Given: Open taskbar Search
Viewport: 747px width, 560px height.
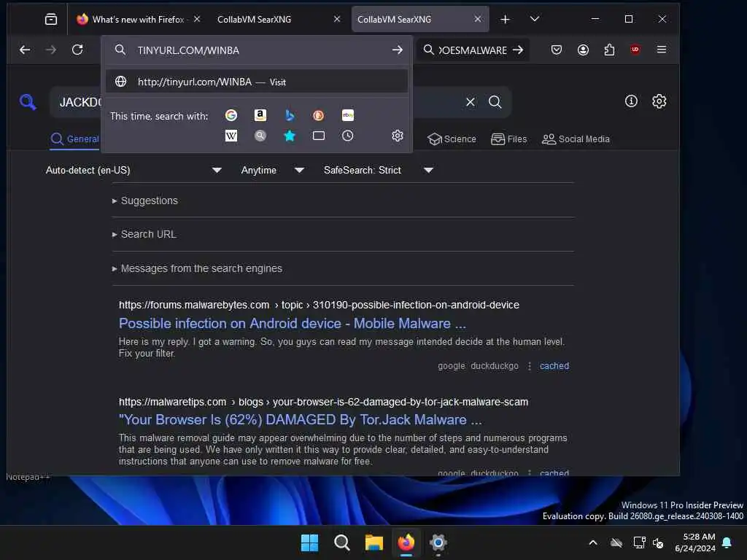Looking at the screenshot, I should (x=341, y=542).
